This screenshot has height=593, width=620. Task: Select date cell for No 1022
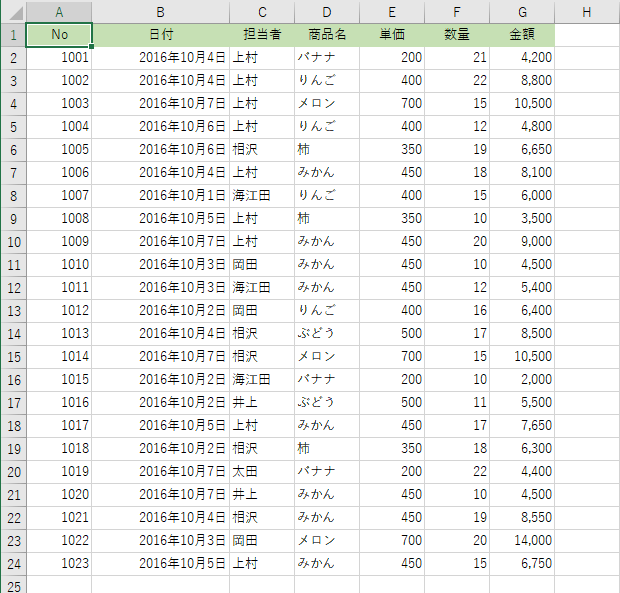click(x=161, y=541)
